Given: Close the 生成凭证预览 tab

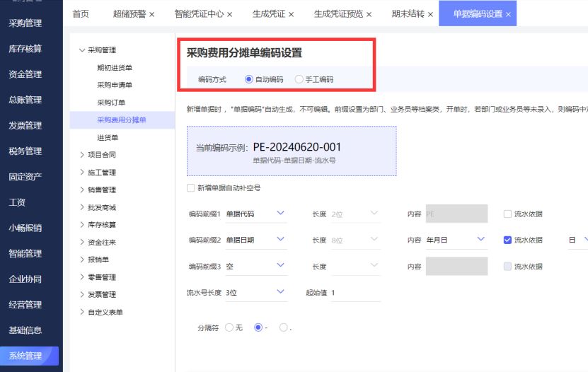Looking at the screenshot, I should (x=369, y=14).
